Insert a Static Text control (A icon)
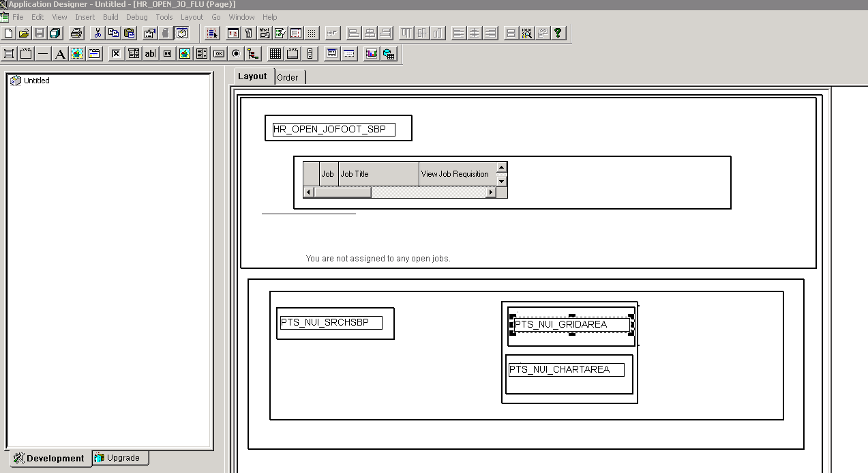This screenshot has width=868, height=473. 60,54
